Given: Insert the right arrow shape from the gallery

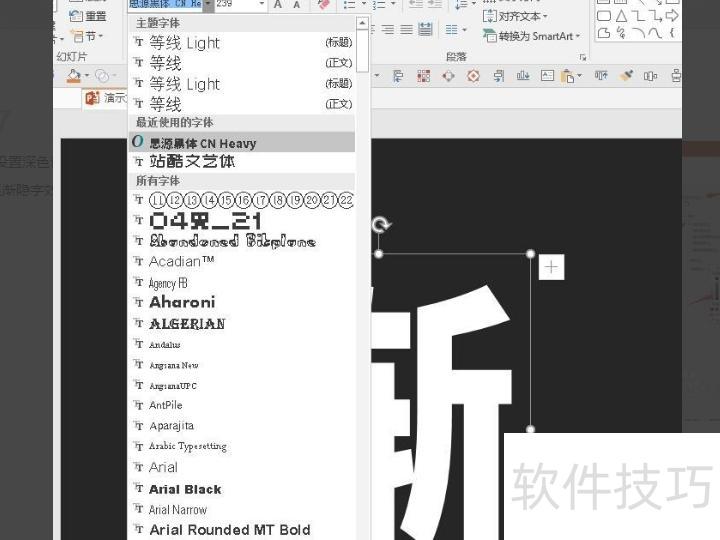Looking at the screenshot, I should pos(672,16).
